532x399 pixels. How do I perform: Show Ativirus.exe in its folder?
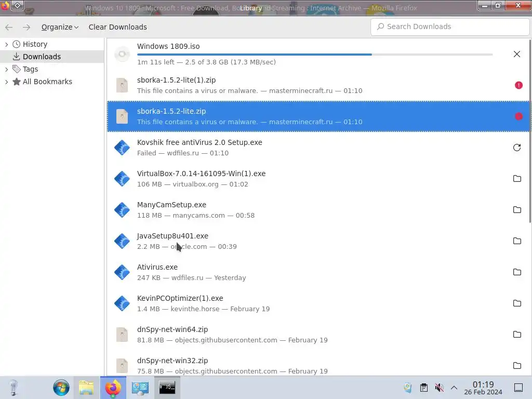[x=517, y=272]
